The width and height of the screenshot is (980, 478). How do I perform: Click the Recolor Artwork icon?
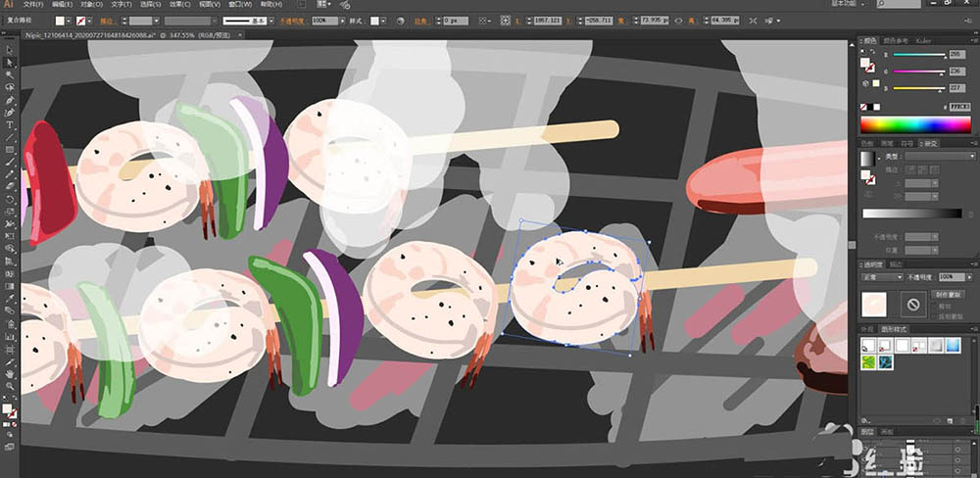click(400, 21)
